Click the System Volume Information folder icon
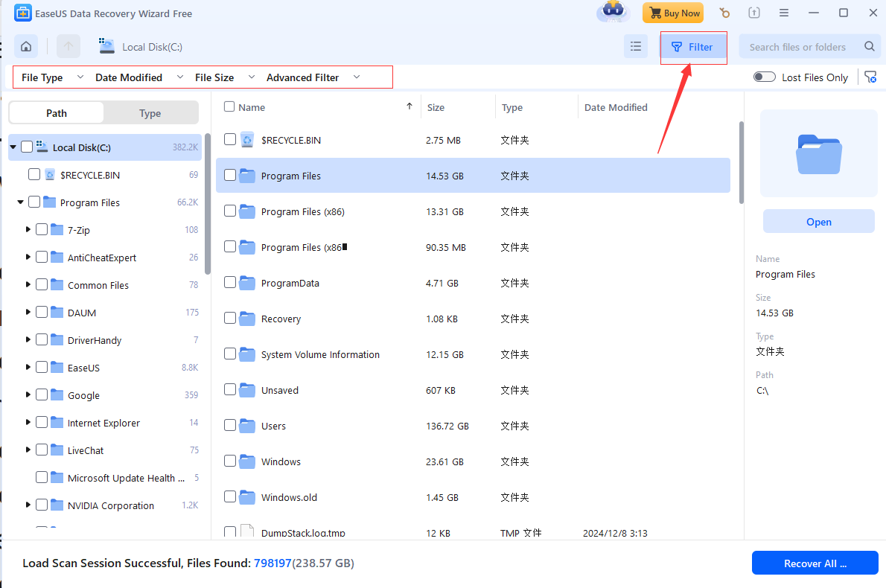Screen dimensions: 886x588 (x=247, y=355)
